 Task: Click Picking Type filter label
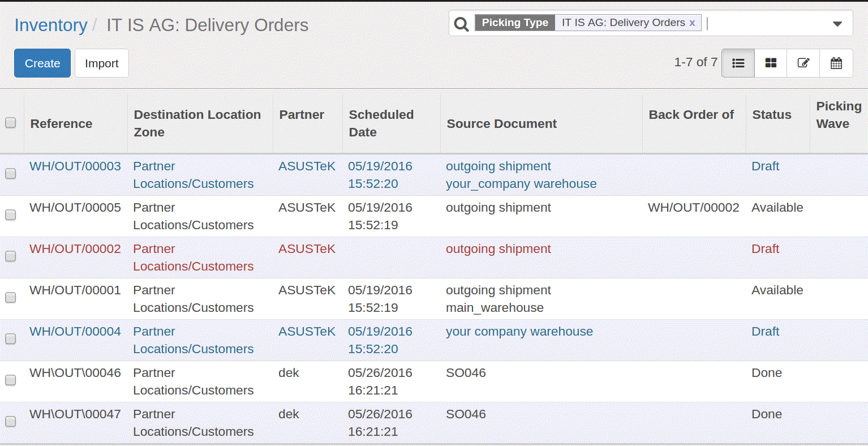(x=515, y=23)
